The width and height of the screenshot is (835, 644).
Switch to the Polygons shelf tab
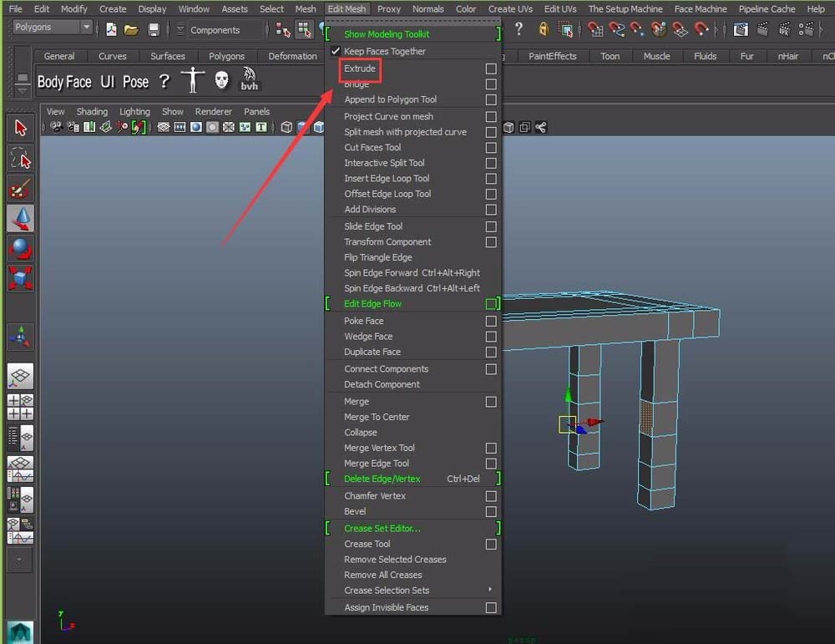point(226,56)
